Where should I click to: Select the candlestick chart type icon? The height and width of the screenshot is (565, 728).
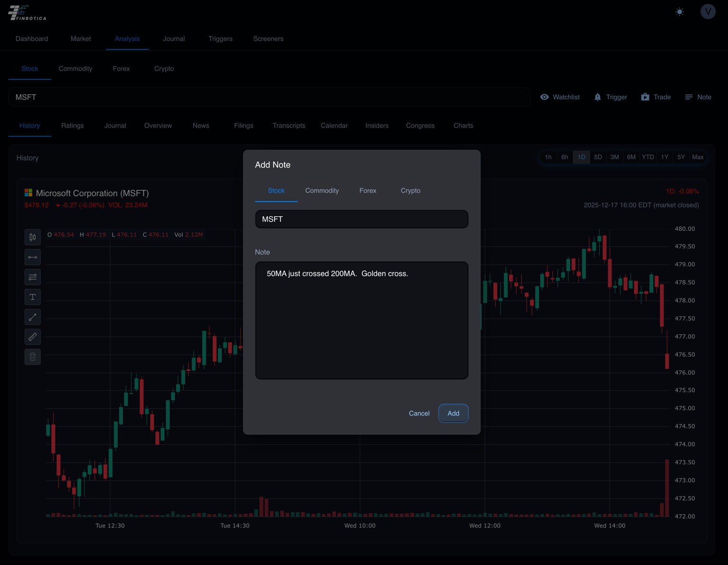pyautogui.click(x=32, y=237)
